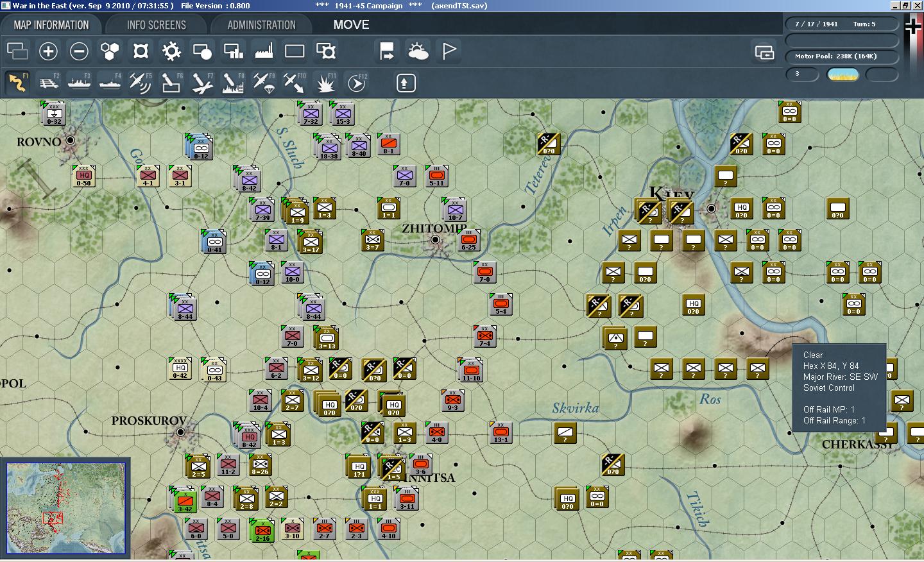924x562 pixels.
Task: Click the up-arrow button beside the F12 icon
Action: tap(406, 83)
